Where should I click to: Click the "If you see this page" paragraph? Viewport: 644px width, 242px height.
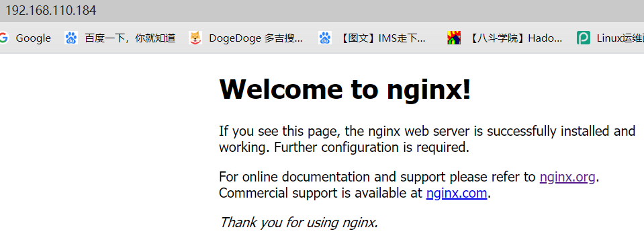[x=427, y=139]
